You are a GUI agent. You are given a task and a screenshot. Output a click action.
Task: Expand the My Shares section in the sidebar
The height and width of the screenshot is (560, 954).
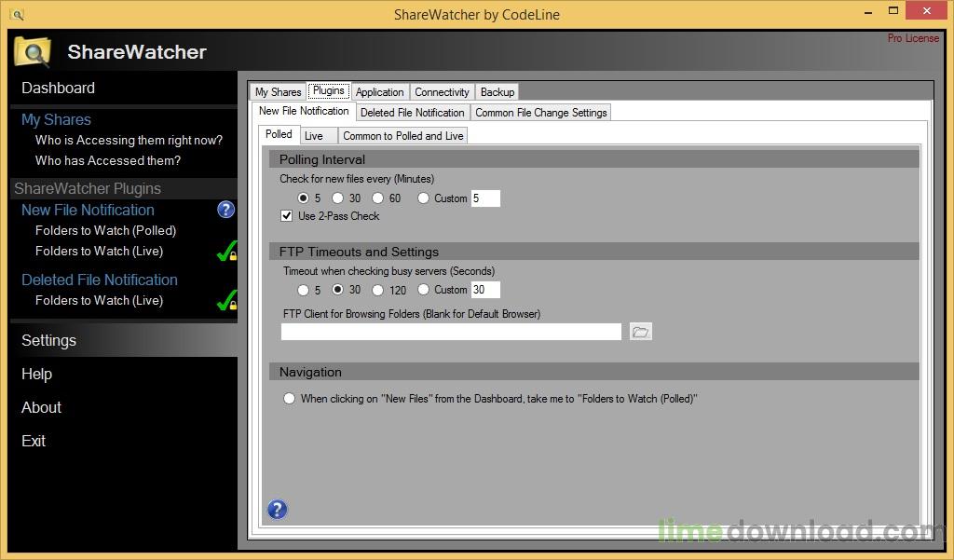click(56, 119)
